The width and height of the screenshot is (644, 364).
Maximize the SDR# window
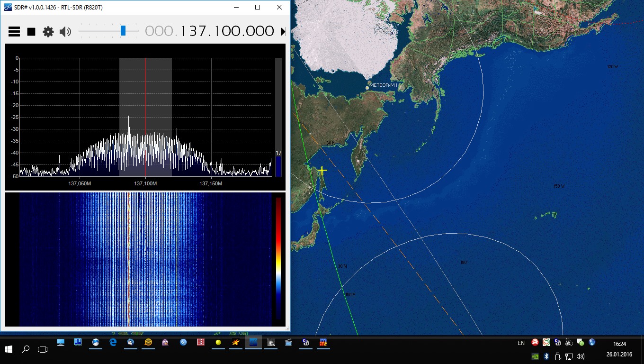258,7
